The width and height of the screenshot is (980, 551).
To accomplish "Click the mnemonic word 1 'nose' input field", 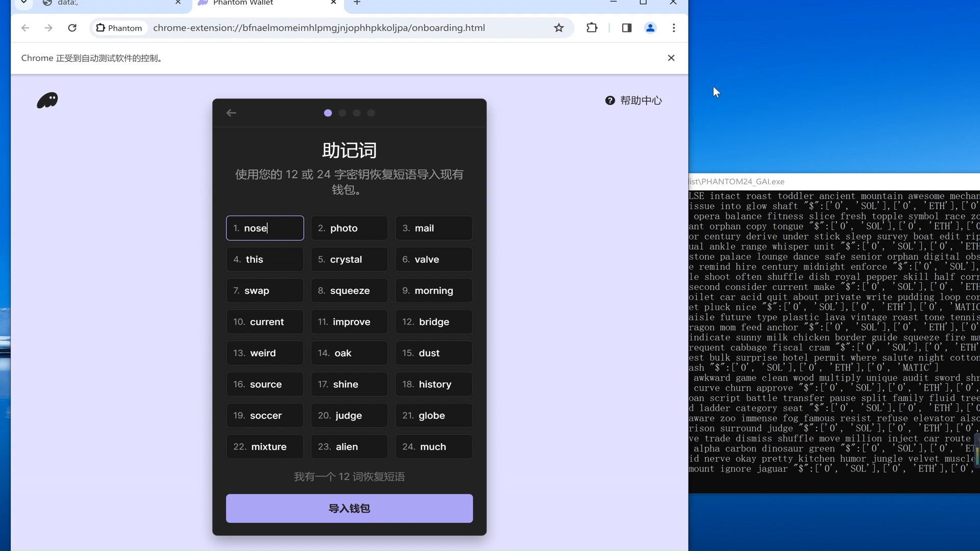I will pyautogui.click(x=266, y=229).
